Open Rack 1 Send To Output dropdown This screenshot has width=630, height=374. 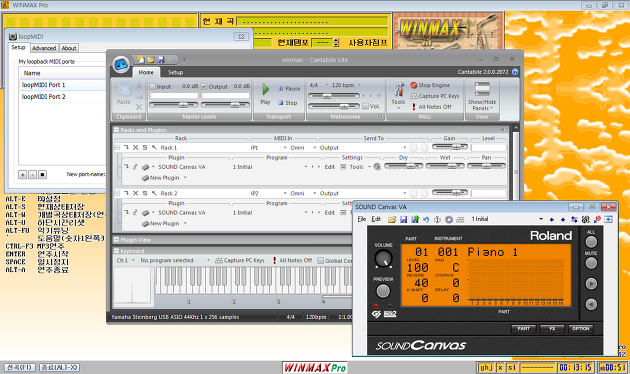tap(363, 148)
